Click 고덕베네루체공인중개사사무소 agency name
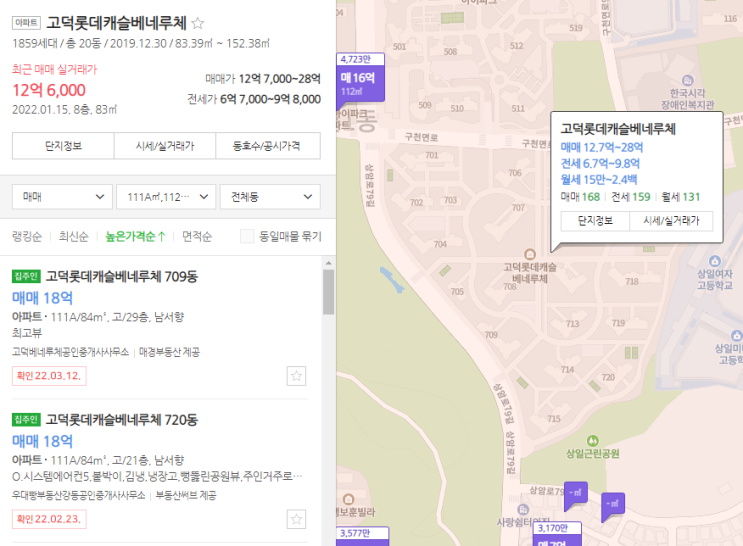 tap(70, 352)
